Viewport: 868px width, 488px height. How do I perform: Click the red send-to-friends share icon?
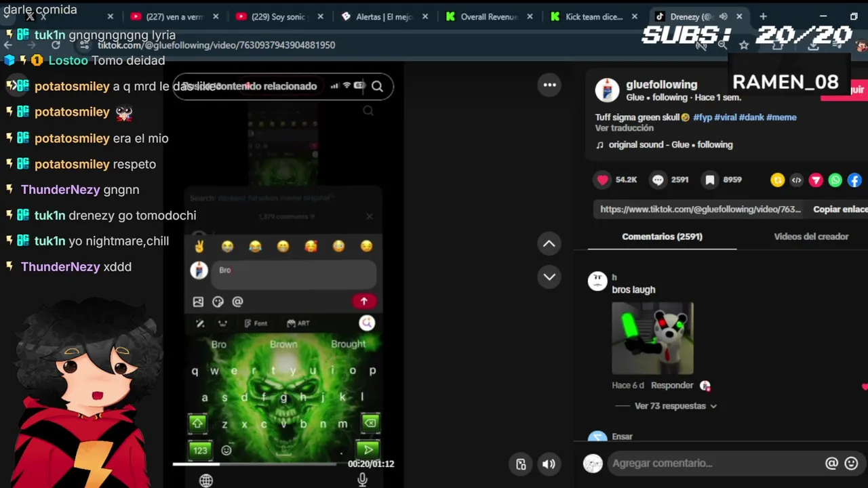pos(816,180)
